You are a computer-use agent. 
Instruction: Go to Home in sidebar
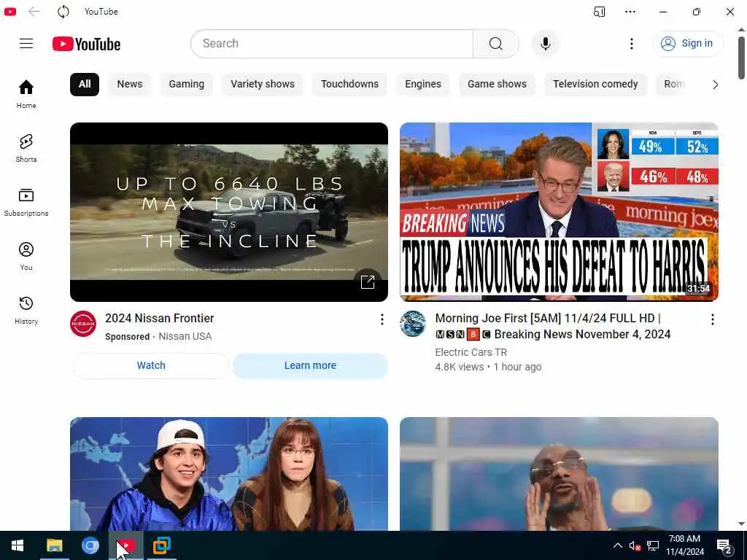point(26,94)
